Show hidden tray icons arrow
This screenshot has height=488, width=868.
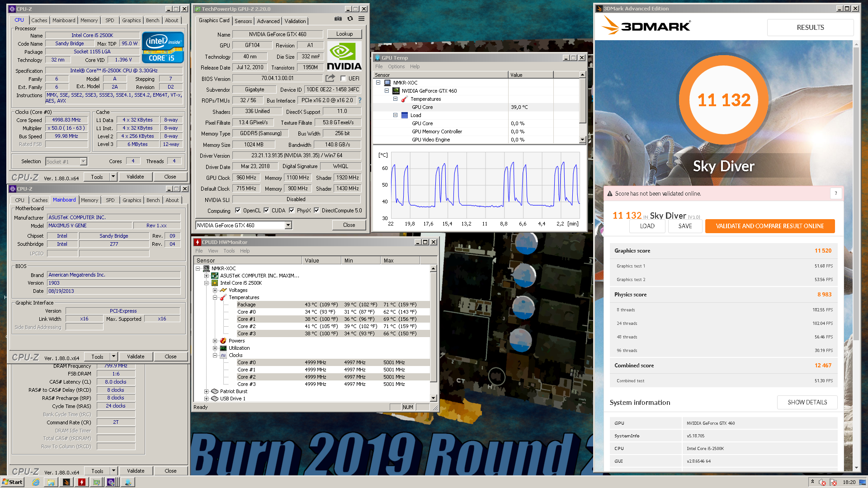click(812, 482)
